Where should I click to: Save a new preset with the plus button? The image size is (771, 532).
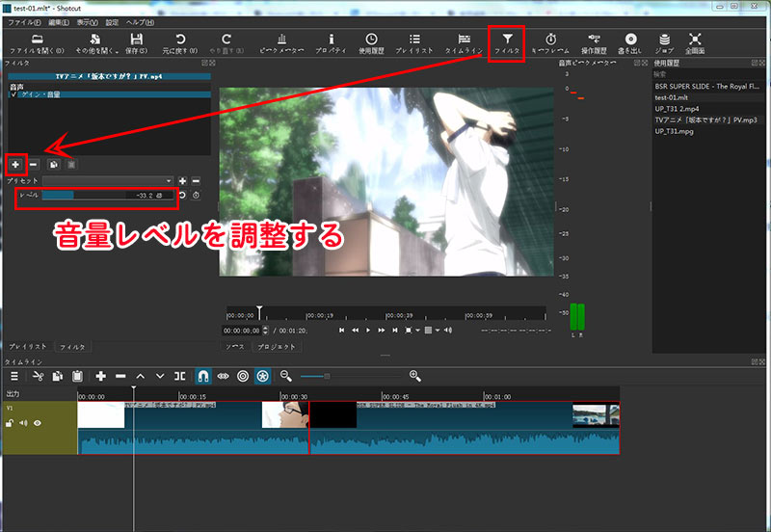click(x=182, y=181)
